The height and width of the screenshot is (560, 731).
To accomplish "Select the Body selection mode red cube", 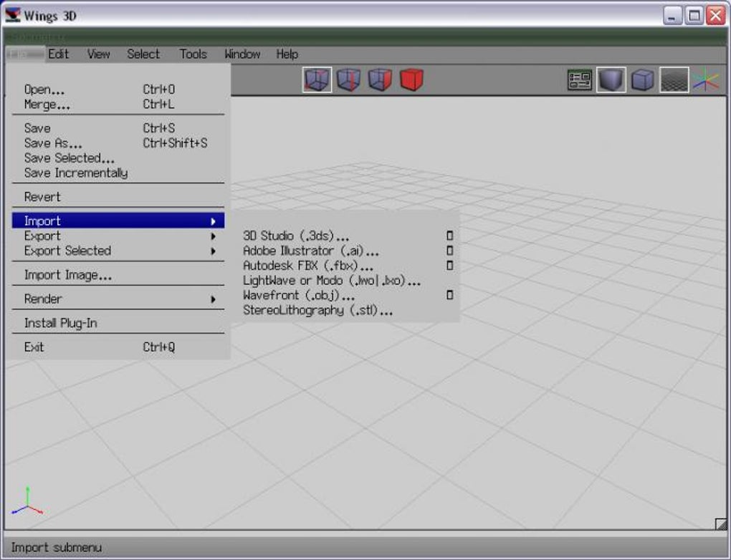I will pos(411,79).
